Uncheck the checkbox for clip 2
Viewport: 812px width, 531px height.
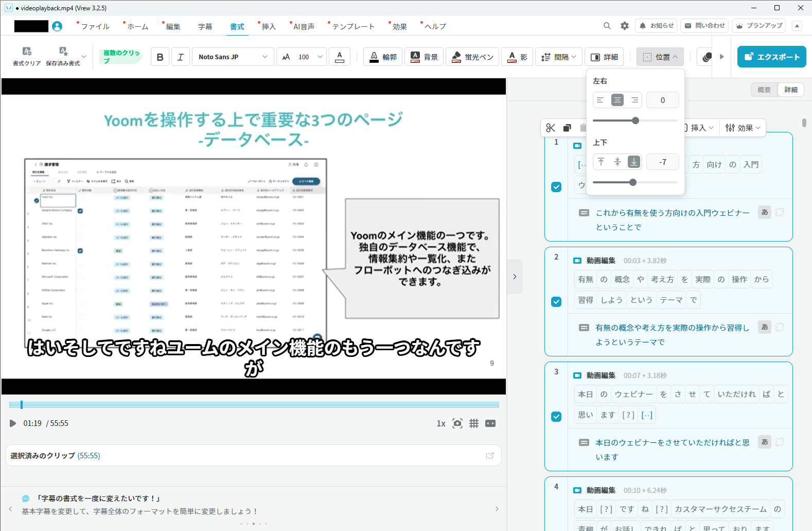tap(556, 302)
